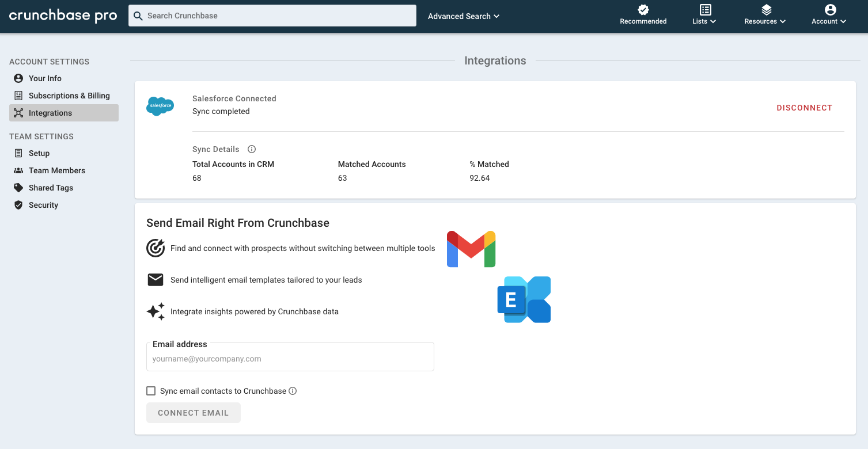
Task: Click the crunchbase pro logo
Action: point(63,16)
